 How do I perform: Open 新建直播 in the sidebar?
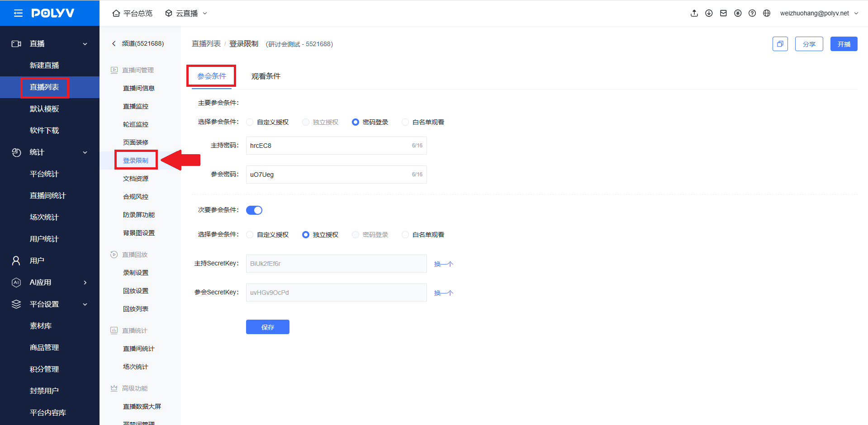[44, 66]
